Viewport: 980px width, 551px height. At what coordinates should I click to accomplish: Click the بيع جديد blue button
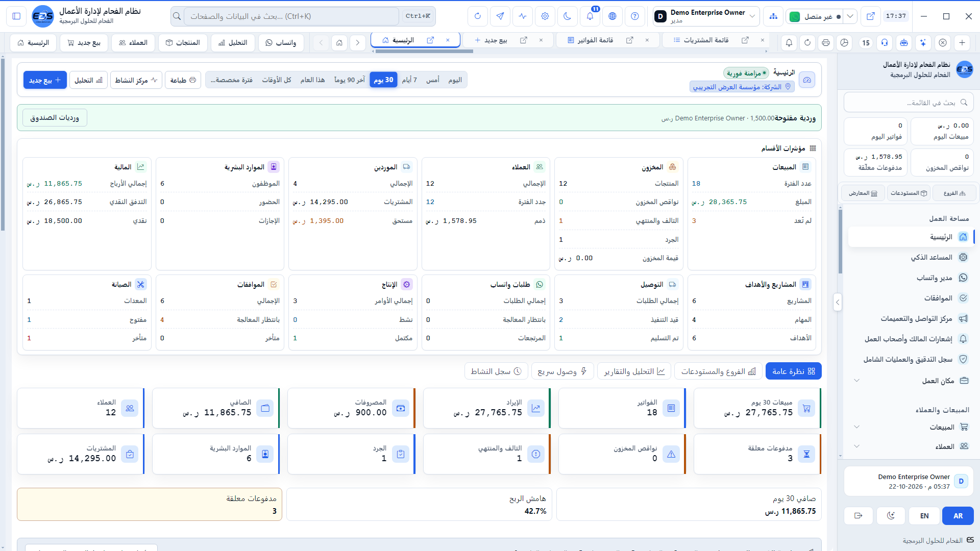point(45,80)
